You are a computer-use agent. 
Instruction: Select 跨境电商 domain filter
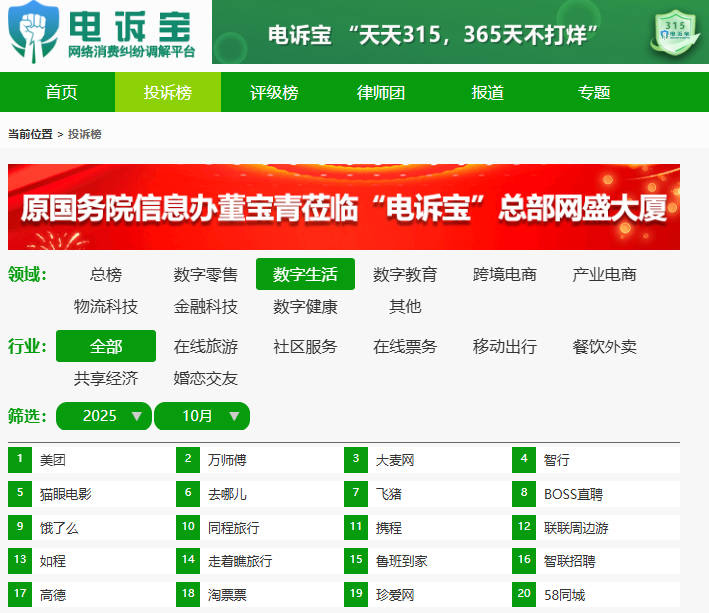tap(505, 274)
